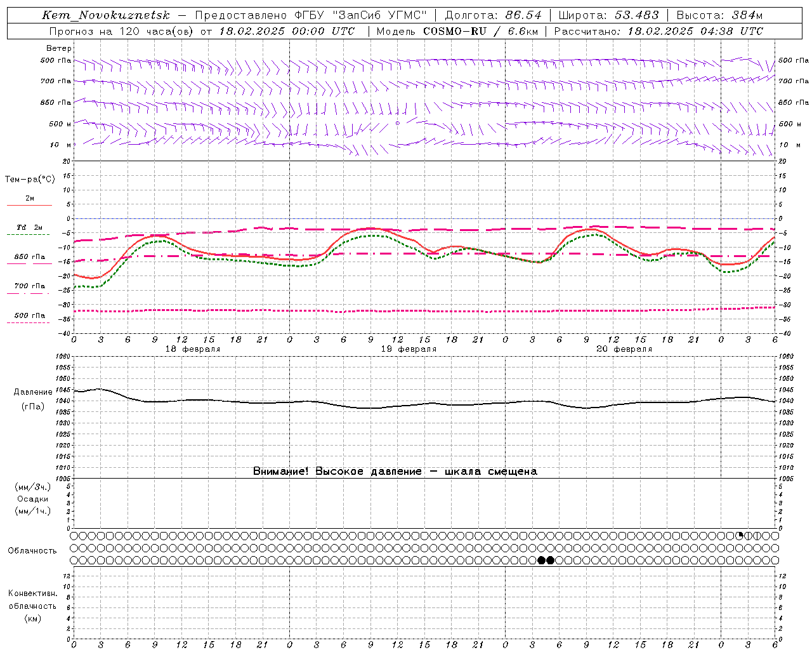Select the provider text ФГБУ "ЗапСиб УГМС"
The height and width of the screenshot is (650, 812).
[360, 15]
